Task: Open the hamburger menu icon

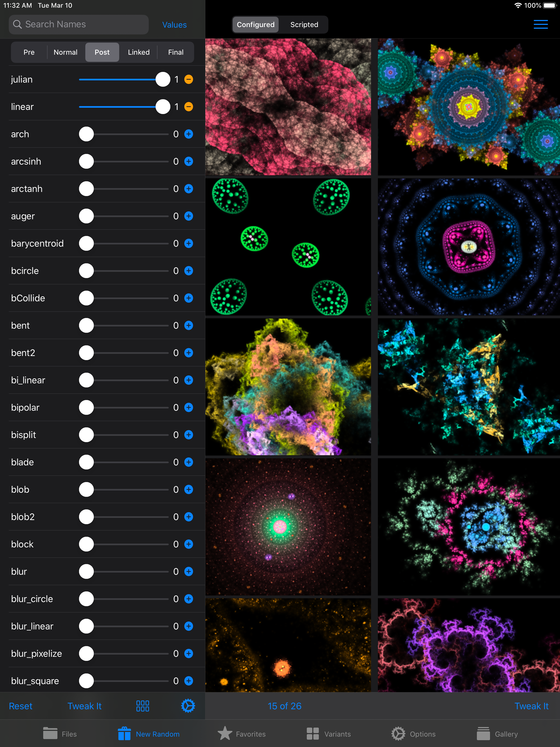Action: coord(540,24)
